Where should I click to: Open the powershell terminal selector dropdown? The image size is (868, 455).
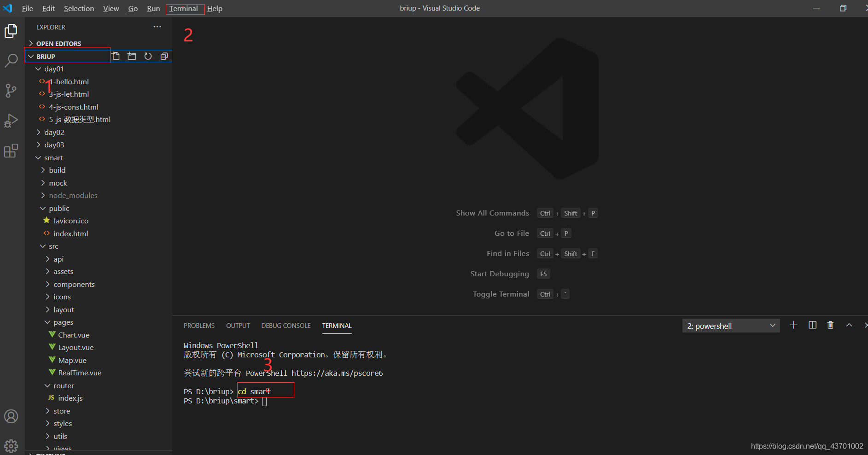click(x=731, y=326)
